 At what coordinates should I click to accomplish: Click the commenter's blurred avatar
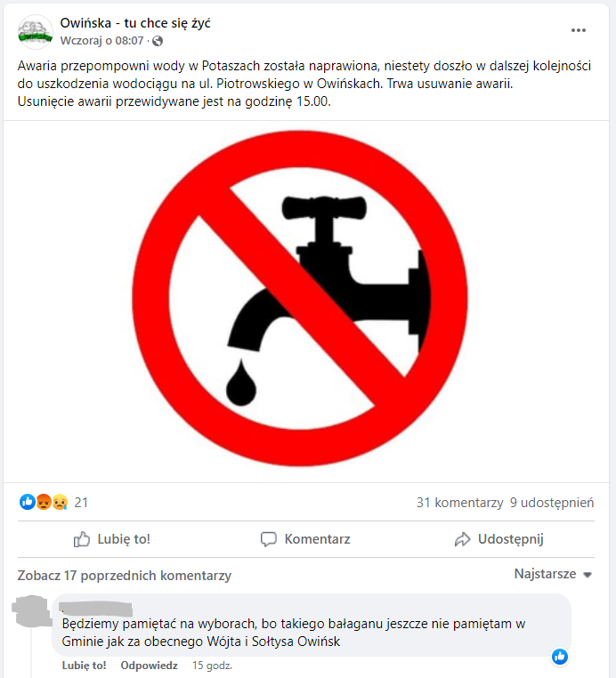(x=31, y=610)
